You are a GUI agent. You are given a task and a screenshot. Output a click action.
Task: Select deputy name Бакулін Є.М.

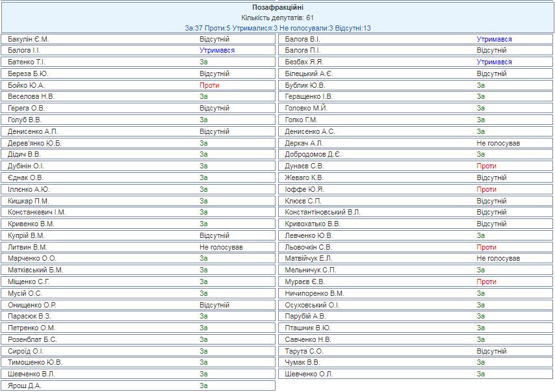click(28, 39)
